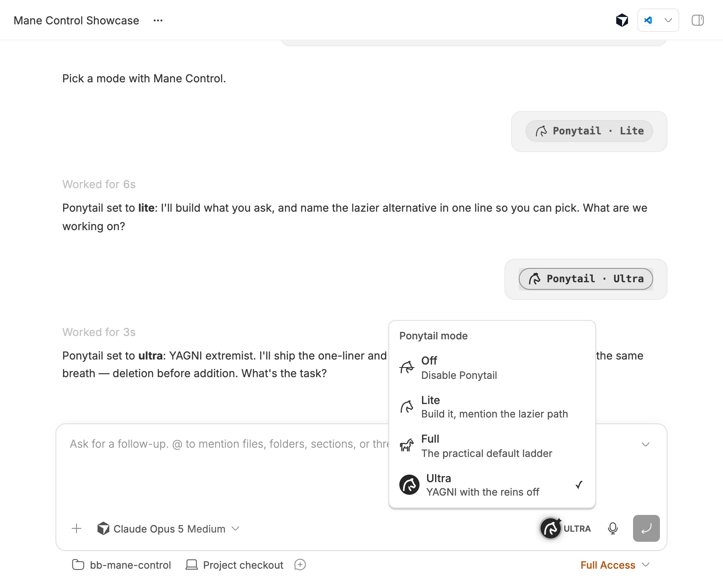Open the bb-mane-control folder selector
This screenshot has width=723, height=588.
point(121,565)
